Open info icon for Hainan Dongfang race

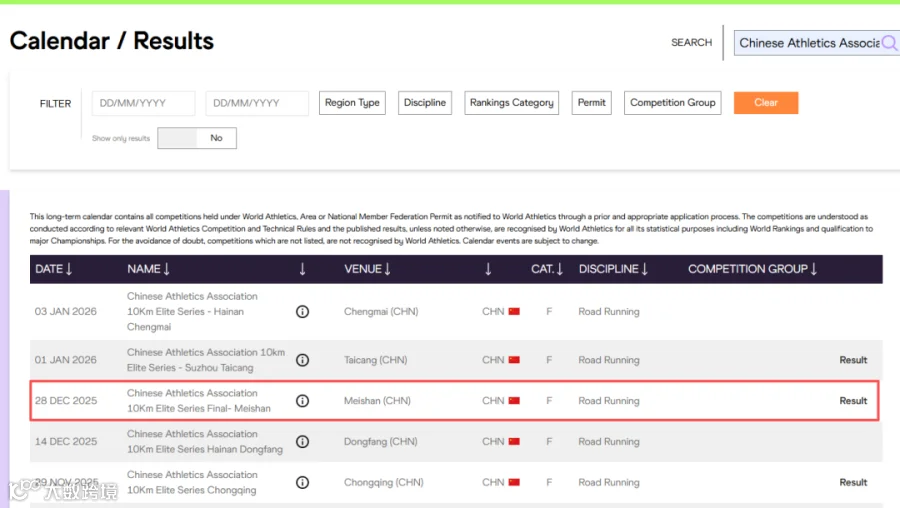coord(302,441)
